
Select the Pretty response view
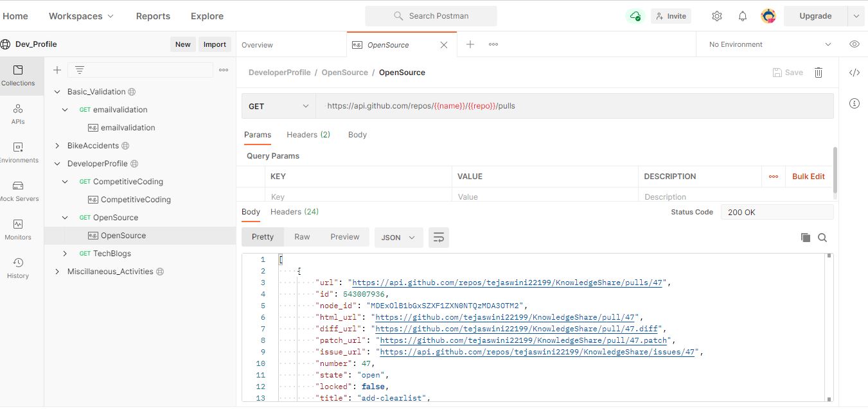[263, 237]
